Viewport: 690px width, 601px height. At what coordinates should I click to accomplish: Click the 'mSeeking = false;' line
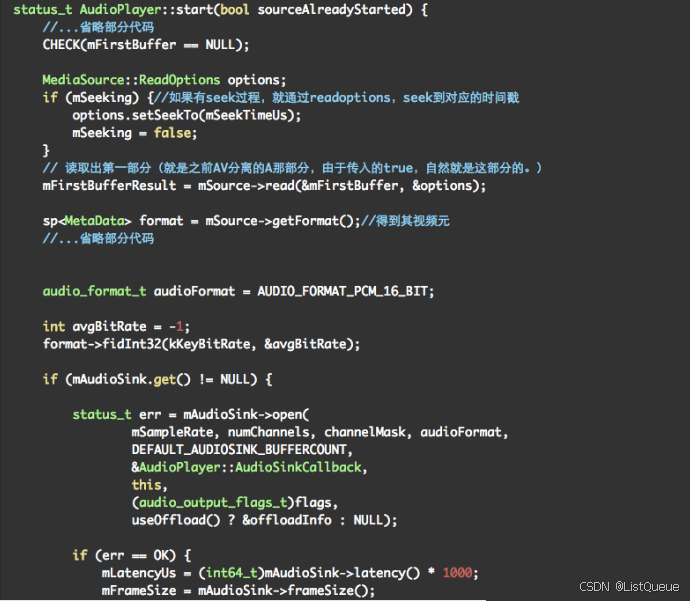(135, 133)
